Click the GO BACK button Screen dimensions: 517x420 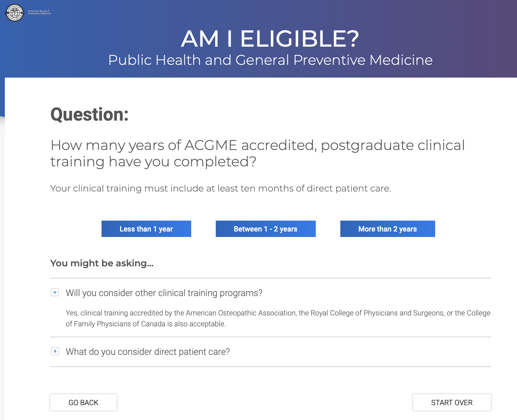(83, 402)
